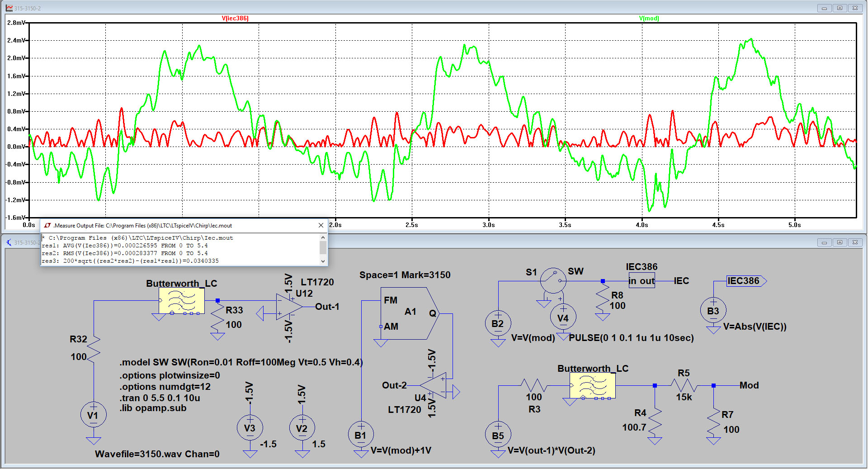Image resolution: width=868 pixels, height=469 pixels.
Task: Select voltage source V3
Action: point(250,427)
